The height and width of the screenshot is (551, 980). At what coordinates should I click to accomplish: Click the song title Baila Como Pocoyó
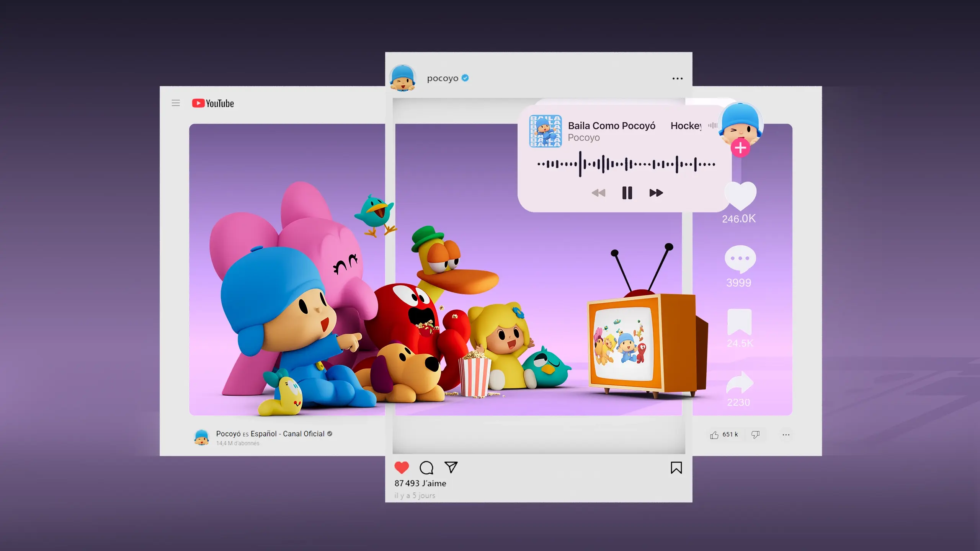611,126
